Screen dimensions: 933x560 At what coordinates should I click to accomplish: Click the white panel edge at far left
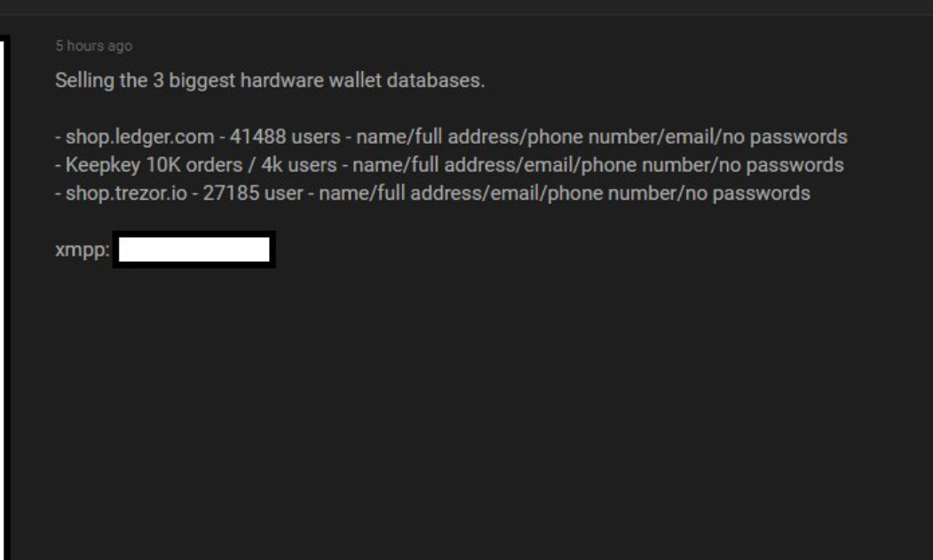pos(2,297)
